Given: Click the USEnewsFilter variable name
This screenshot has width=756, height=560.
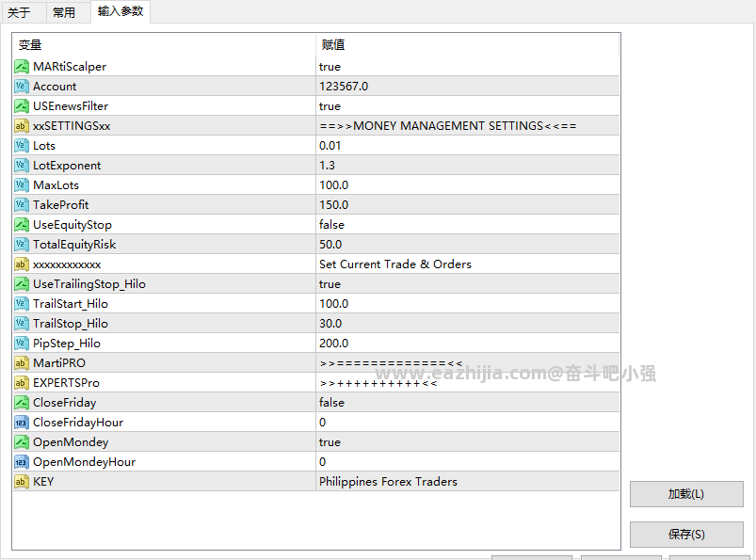Looking at the screenshot, I should 71,106.
